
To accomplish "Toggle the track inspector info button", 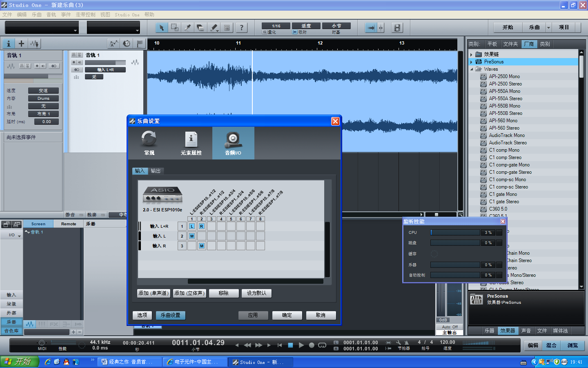I will (x=9, y=43).
